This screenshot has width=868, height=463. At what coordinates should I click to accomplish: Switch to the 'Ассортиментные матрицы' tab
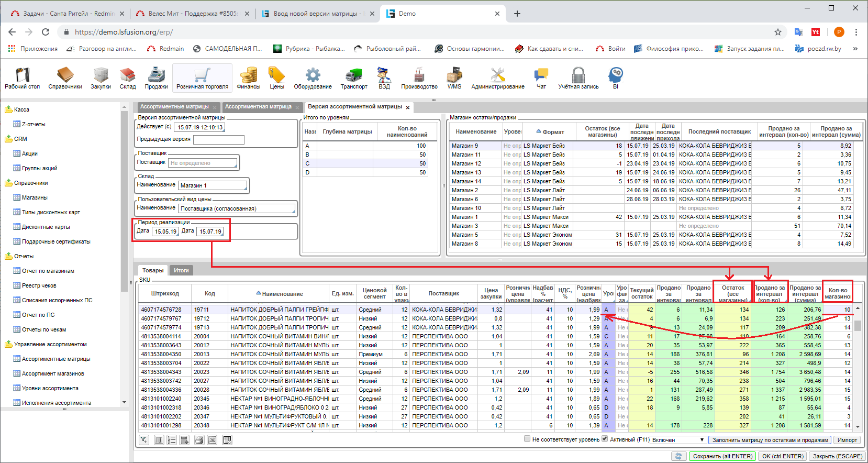[x=174, y=107]
